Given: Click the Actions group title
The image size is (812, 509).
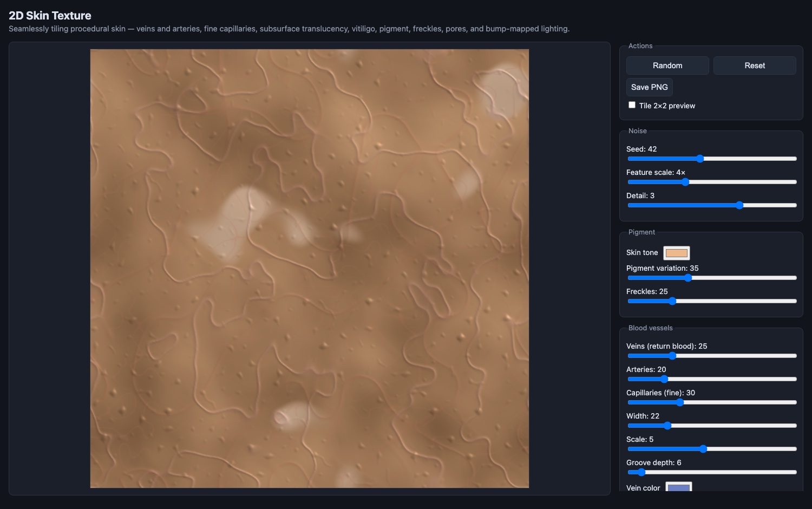Looking at the screenshot, I should click(x=640, y=46).
